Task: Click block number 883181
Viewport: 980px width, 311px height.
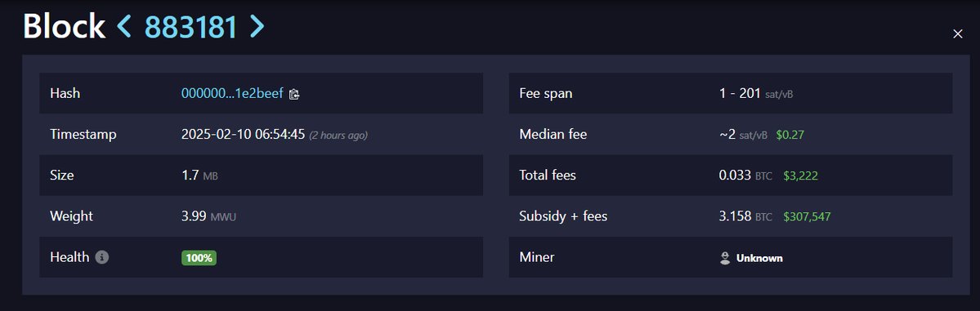Action: click(190, 27)
